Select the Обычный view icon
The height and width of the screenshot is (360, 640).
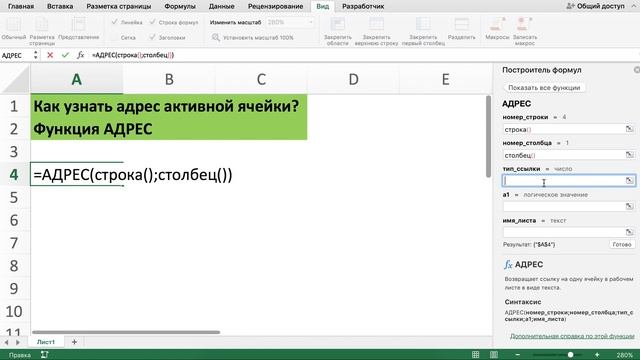coord(13,24)
